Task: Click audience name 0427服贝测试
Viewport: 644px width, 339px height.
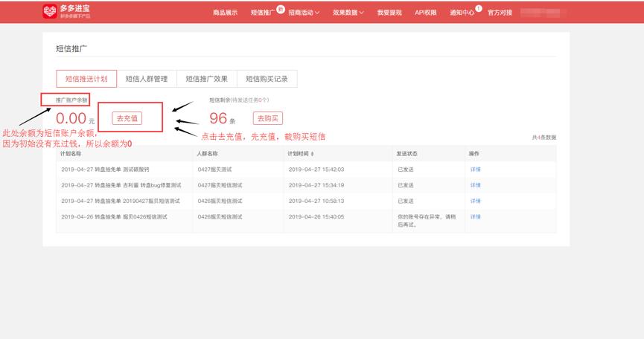Action: click(214, 169)
